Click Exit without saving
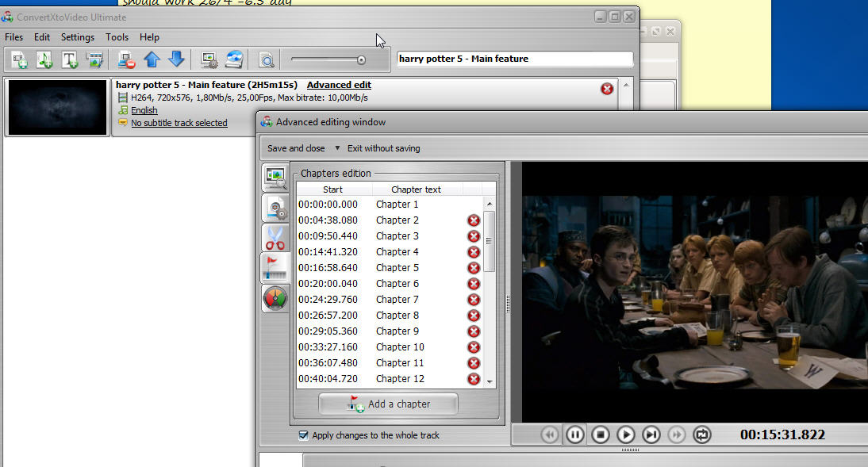 (x=384, y=148)
